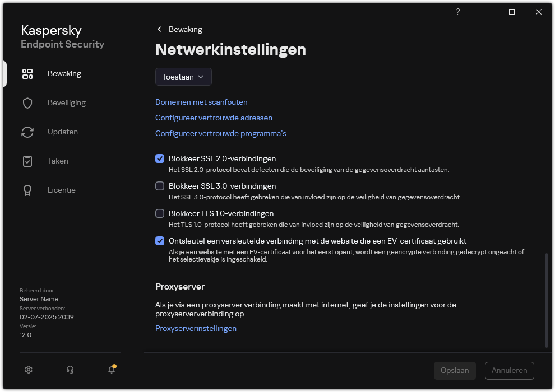Click the Taken clipboard icon
Image resolution: width=555 pixels, height=392 pixels.
[27, 161]
